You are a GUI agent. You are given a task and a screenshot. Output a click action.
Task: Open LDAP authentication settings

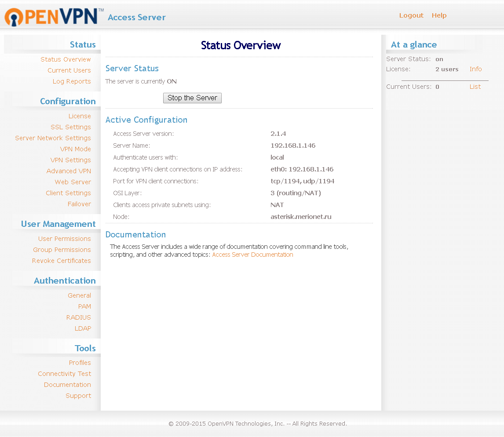[x=83, y=328]
